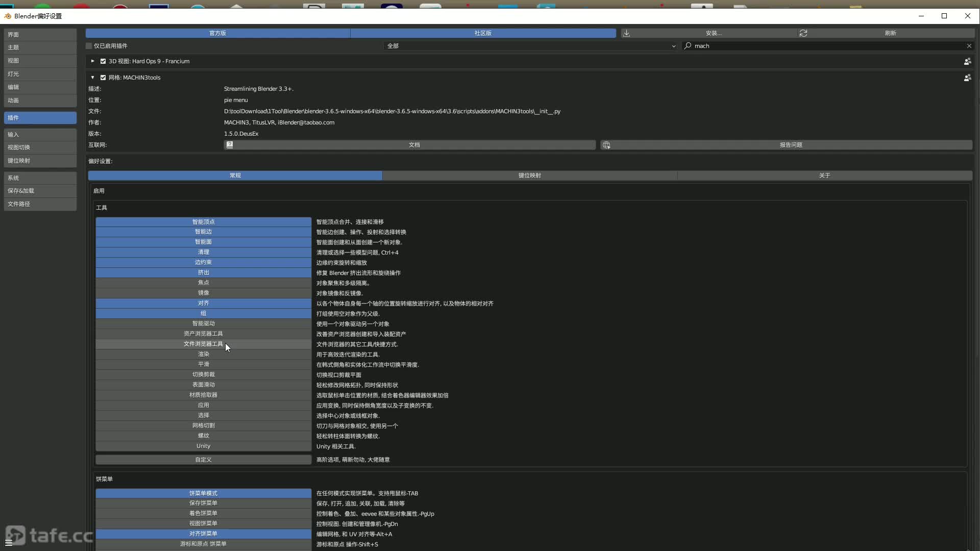The width and height of the screenshot is (980, 551).
Task: Toggle the 对齐饼菜单 pie menu
Action: coord(203,534)
